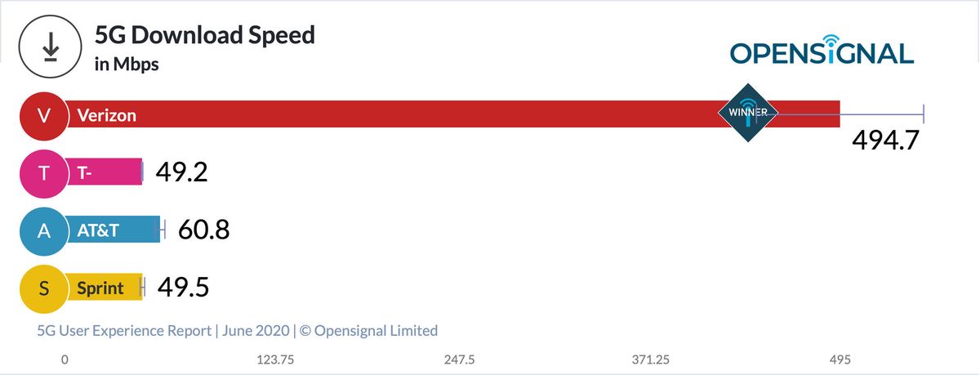Image resolution: width=980 pixels, height=375 pixels.
Task: Click the blue AT&T "A" circle icon
Action: (x=43, y=230)
